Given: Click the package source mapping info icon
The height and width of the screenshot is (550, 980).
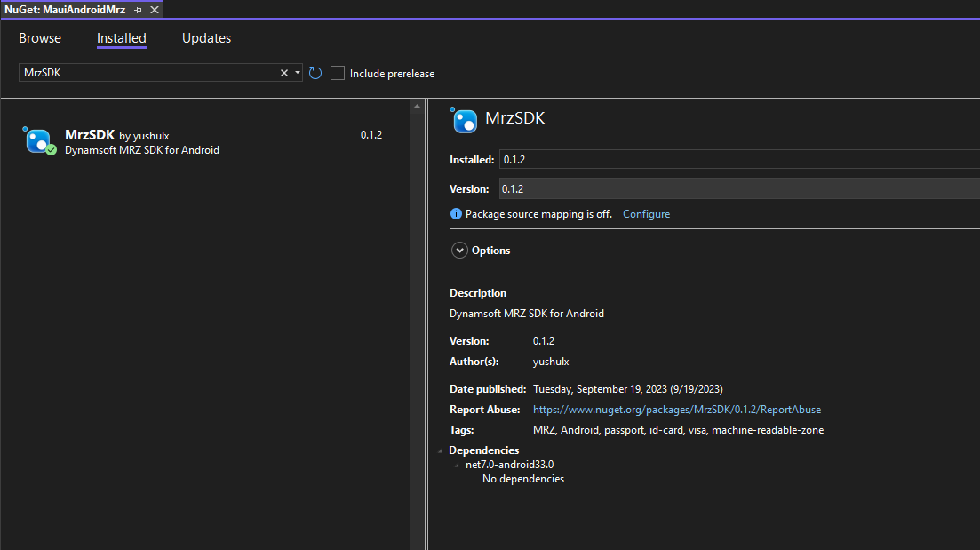Looking at the screenshot, I should [x=456, y=214].
